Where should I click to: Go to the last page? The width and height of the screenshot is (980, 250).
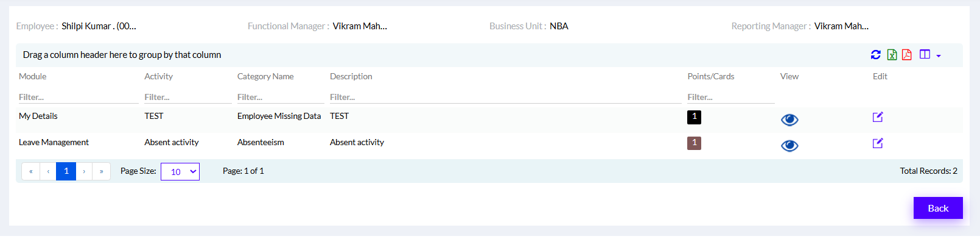(101, 171)
